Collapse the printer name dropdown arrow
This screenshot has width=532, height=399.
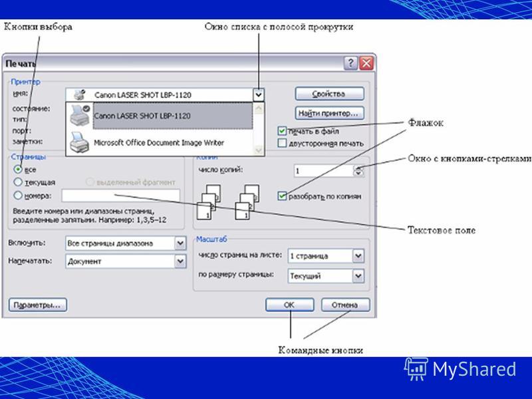tap(258, 94)
